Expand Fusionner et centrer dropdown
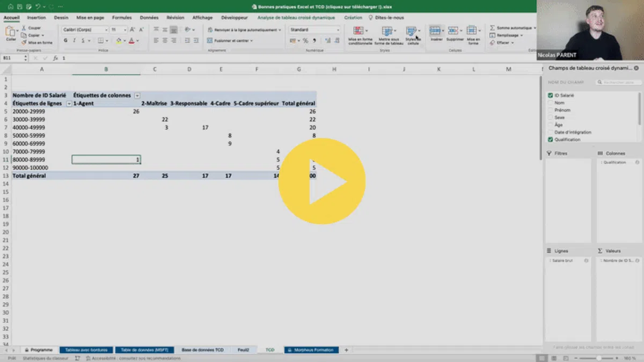Viewport: 644px width, 362px height. 251,40
